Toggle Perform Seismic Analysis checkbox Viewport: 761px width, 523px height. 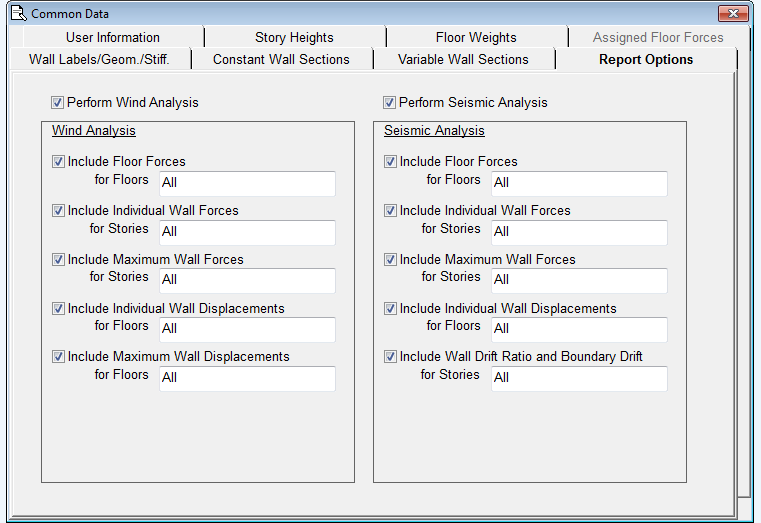click(390, 102)
